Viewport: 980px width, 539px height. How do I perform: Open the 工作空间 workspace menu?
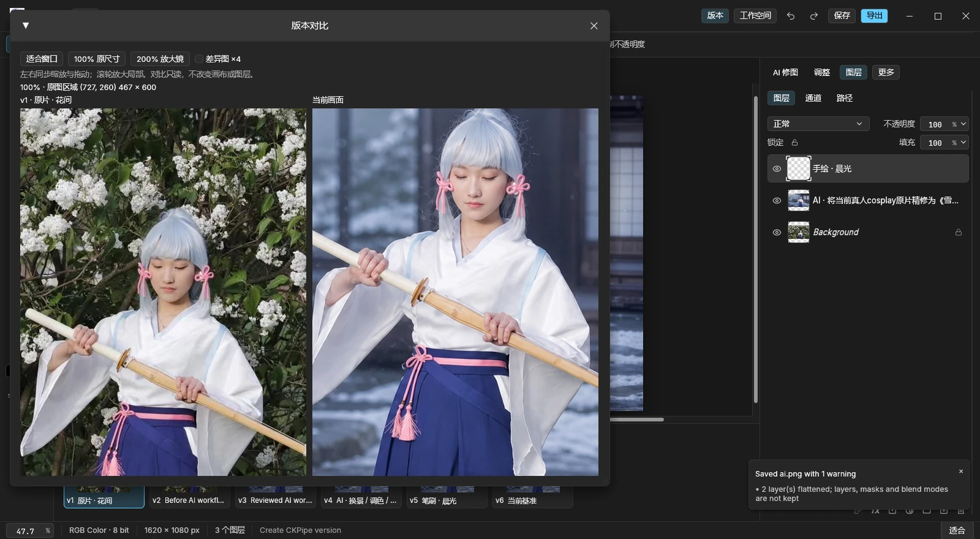[x=755, y=16]
